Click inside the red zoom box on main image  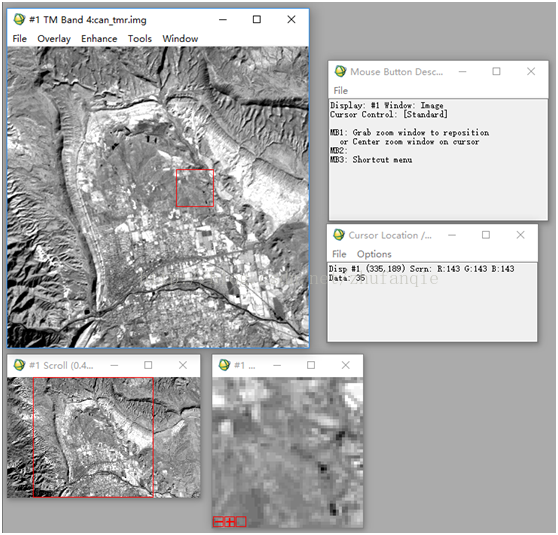(x=195, y=188)
